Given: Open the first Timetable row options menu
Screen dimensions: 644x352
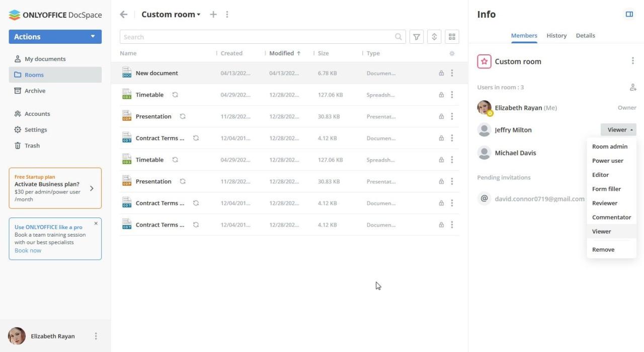Looking at the screenshot, I should point(452,95).
